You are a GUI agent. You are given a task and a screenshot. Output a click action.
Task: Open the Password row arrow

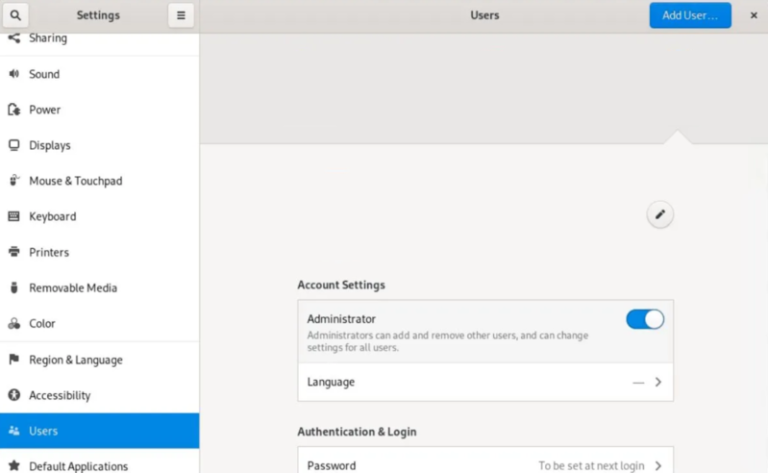[658, 466]
